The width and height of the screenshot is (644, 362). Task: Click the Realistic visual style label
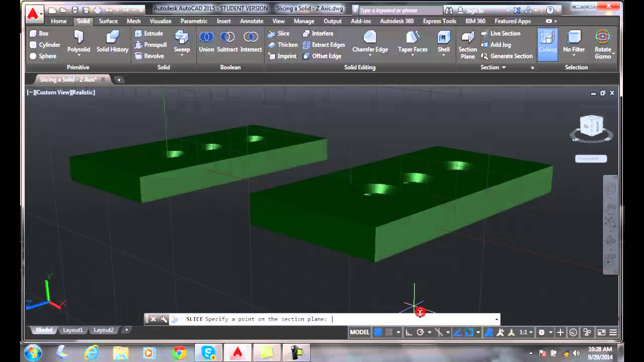pyautogui.click(x=83, y=93)
